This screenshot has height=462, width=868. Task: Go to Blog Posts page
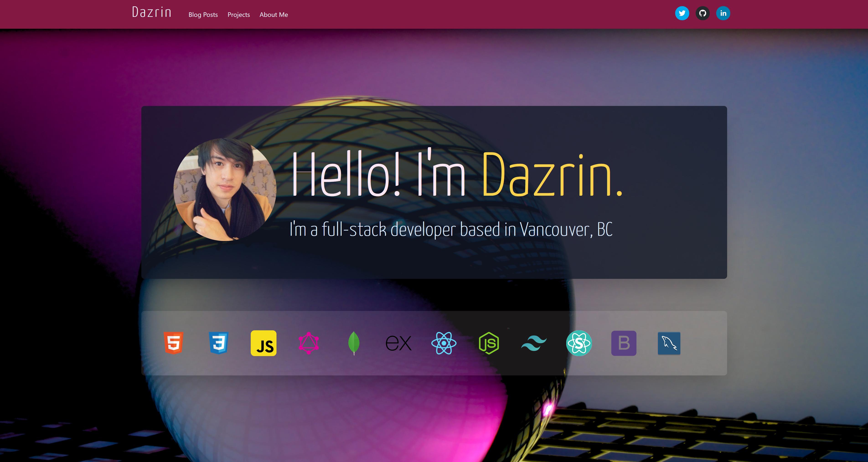pos(203,15)
